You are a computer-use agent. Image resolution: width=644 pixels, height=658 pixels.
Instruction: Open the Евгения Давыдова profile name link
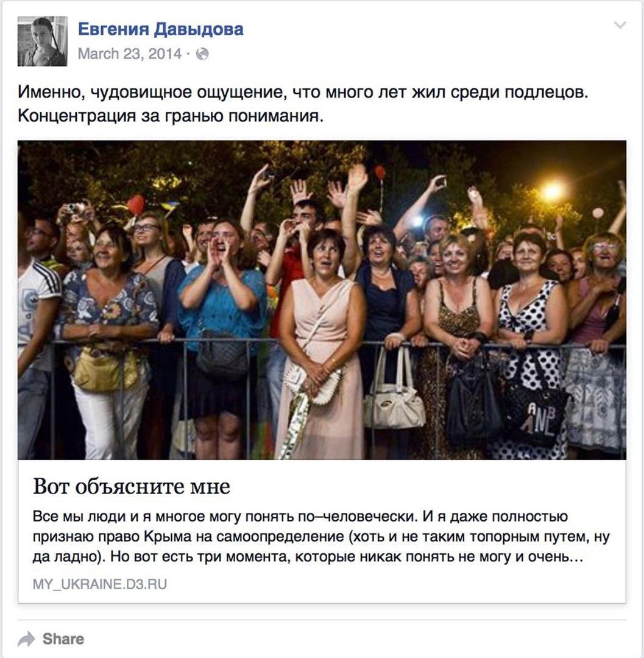tap(161, 29)
